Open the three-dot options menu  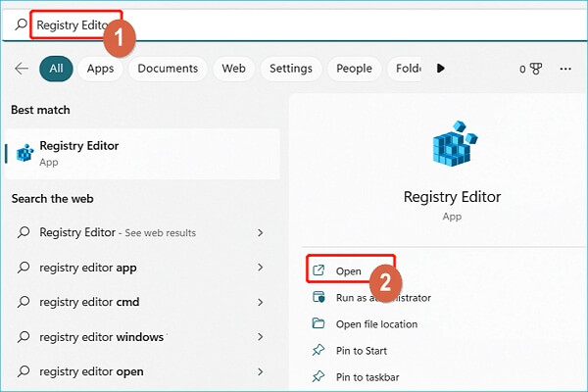click(565, 69)
